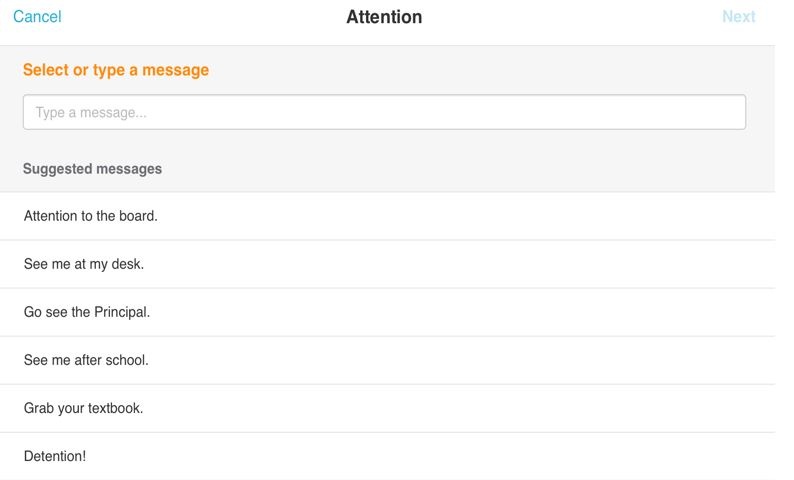Choose 'See me at my desk.'
The width and height of the screenshot is (794, 480).
click(84, 264)
